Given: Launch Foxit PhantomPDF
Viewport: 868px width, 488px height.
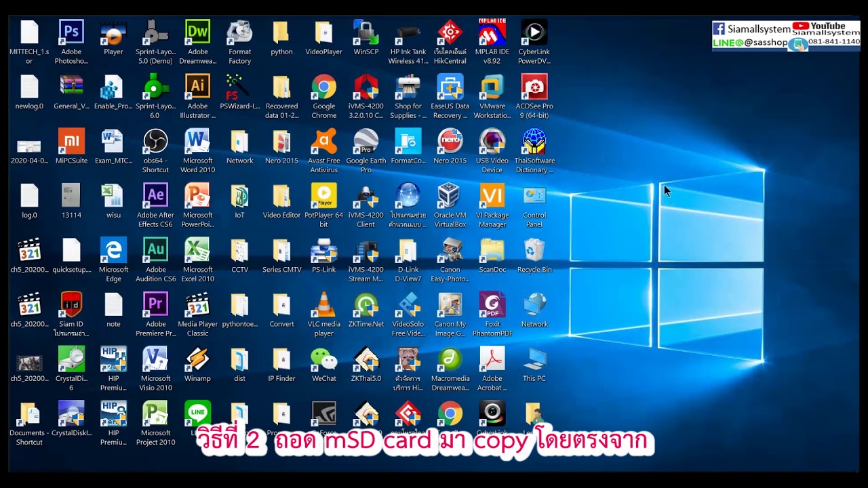Looking at the screenshot, I should 492,305.
